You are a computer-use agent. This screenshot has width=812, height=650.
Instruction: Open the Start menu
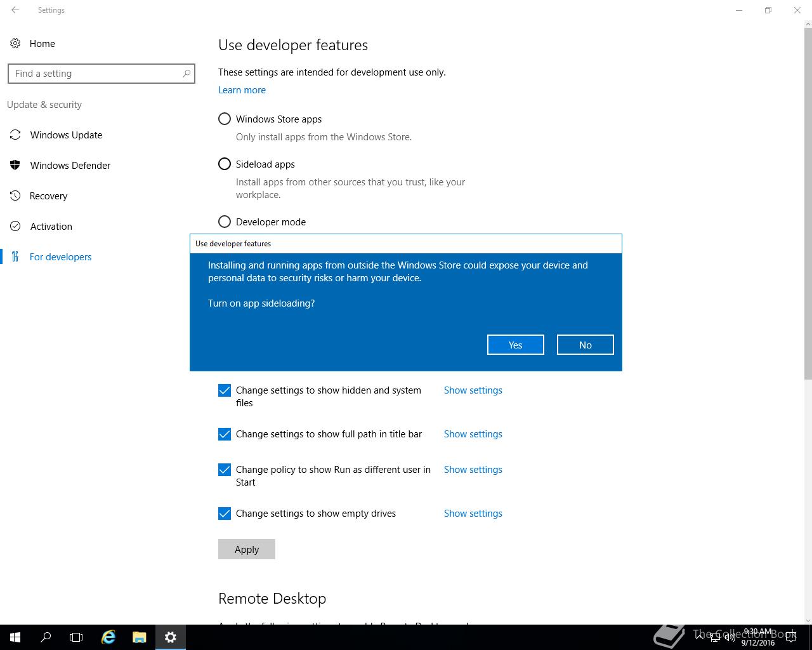15,637
